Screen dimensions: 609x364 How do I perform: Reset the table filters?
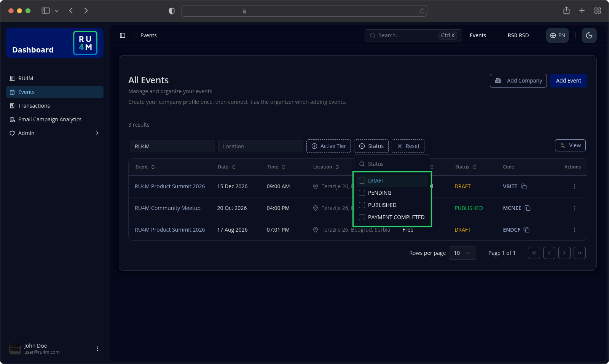pos(408,146)
